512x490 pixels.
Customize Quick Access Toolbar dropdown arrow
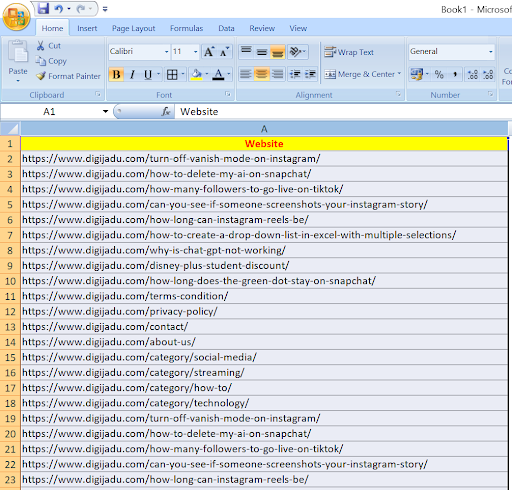tap(105, 9)
